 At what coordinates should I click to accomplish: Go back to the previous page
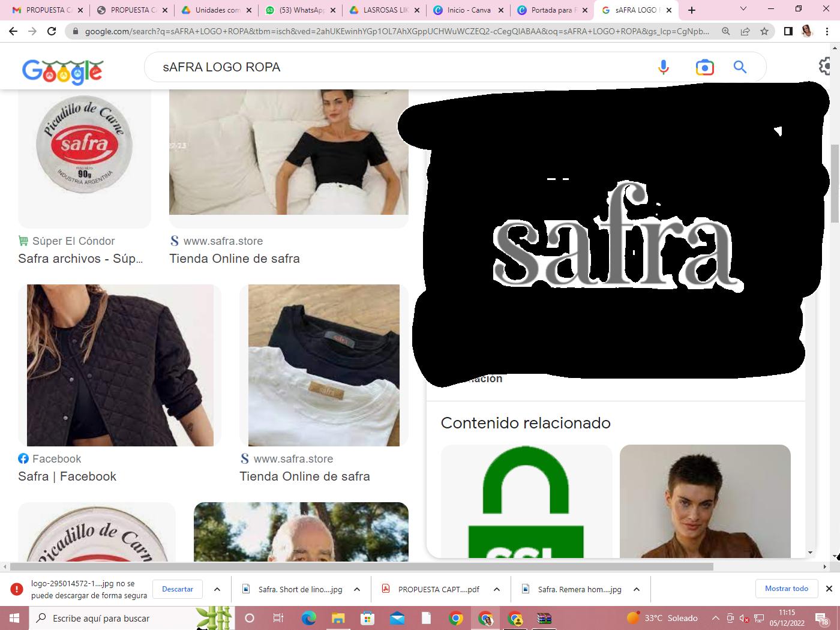pos(13,31)
